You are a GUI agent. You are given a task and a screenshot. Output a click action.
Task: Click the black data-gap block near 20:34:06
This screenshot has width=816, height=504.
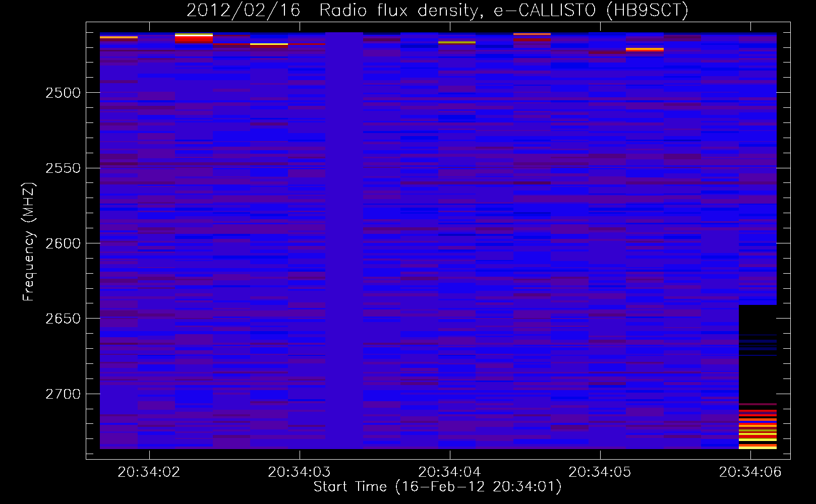pos(757,354)
